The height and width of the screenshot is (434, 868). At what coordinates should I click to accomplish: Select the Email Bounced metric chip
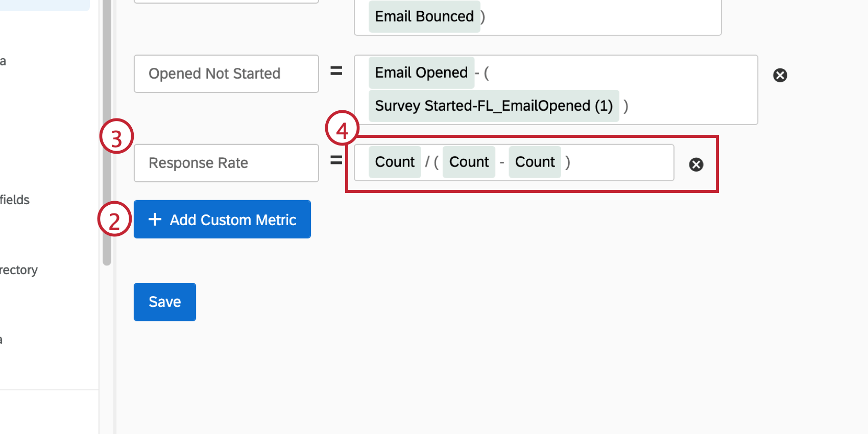point(424,16)
